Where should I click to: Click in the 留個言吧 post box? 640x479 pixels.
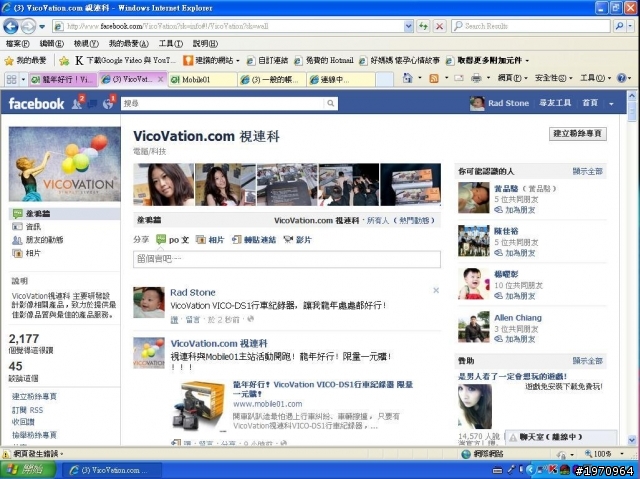pyautogui.click(x=287, y=259)
